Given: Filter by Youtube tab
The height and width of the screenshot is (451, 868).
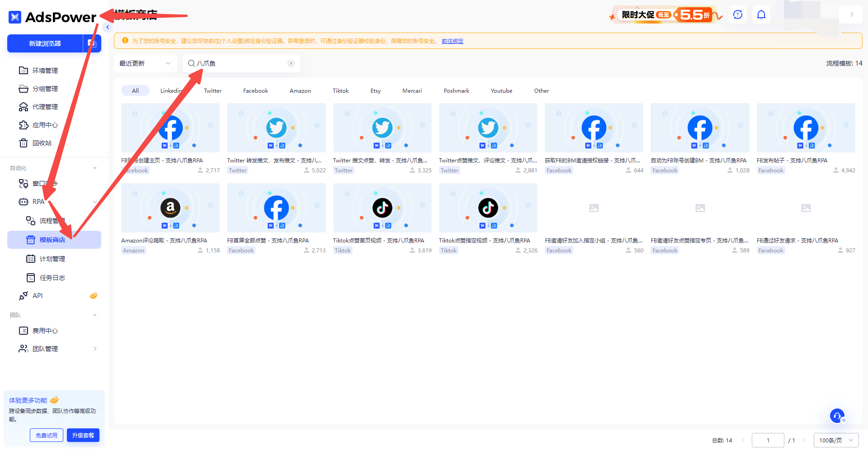Looking at the screenshot, I should 501,91.
